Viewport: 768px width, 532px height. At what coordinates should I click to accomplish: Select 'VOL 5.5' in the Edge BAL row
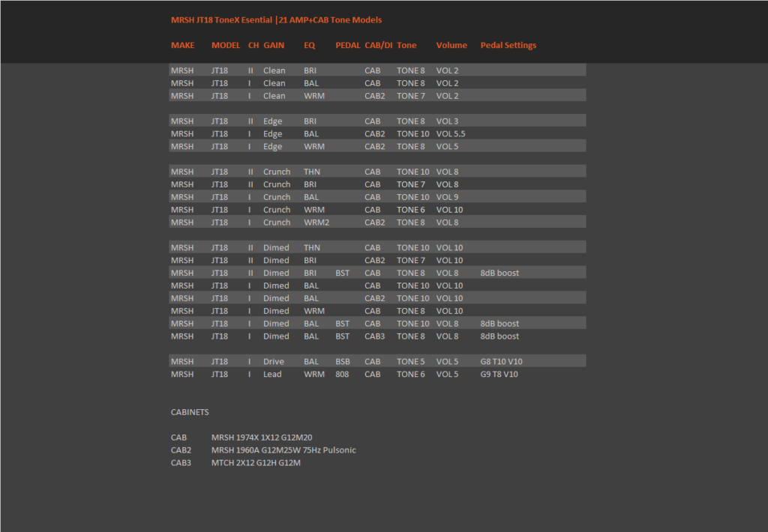click(451, 133)
